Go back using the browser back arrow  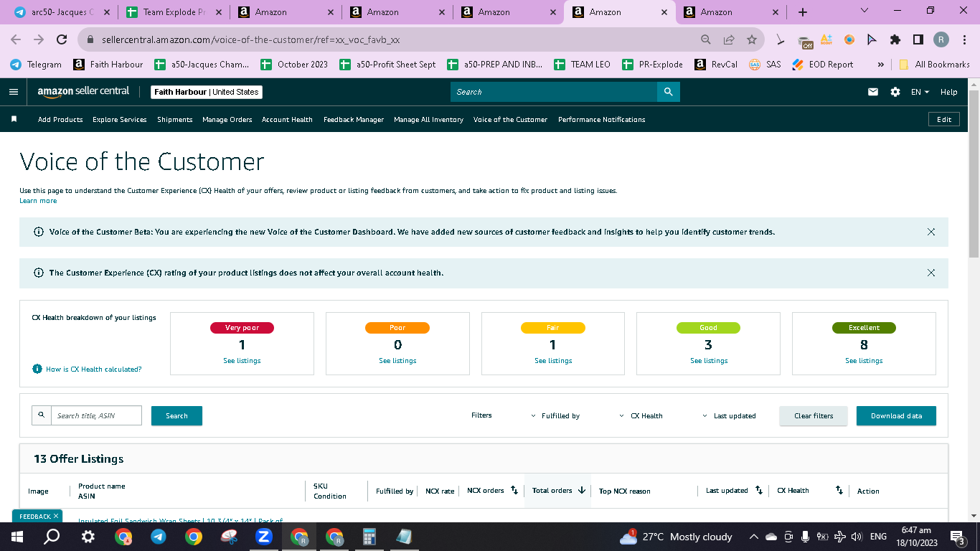tap(16, 40)
